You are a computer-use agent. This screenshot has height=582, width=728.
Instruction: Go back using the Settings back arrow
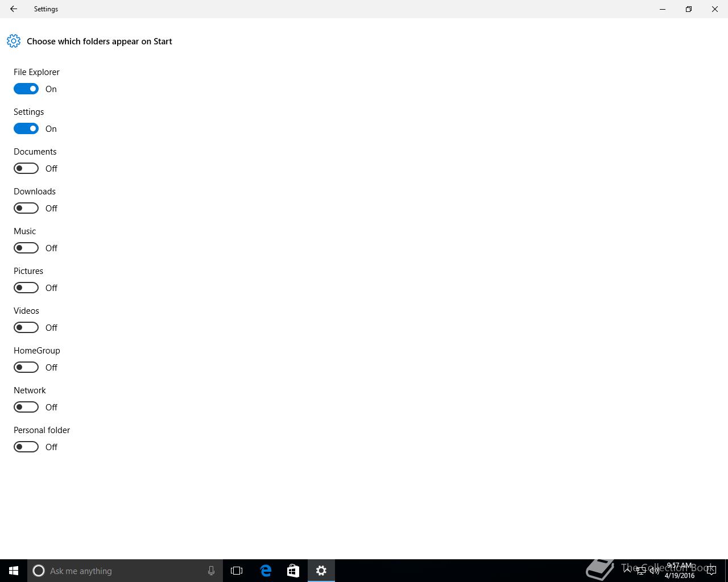(14, 9)
